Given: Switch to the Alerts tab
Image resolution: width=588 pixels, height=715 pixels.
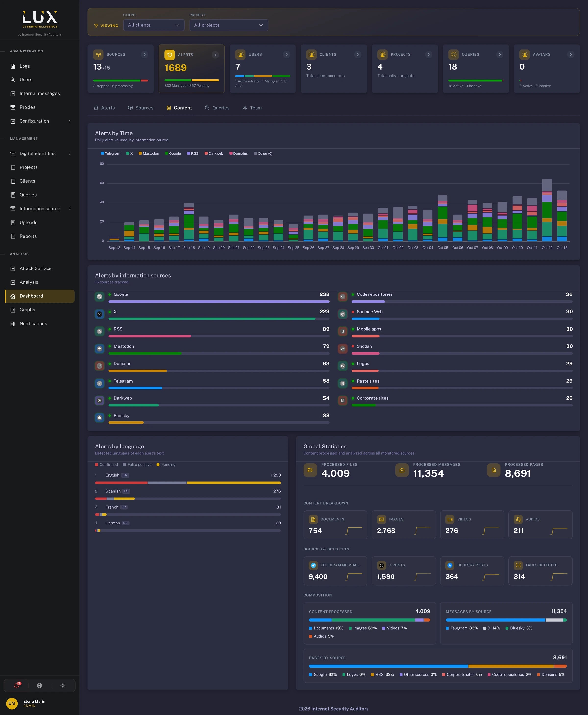Looking at the screenshot, I should click(x=104, y=108).
